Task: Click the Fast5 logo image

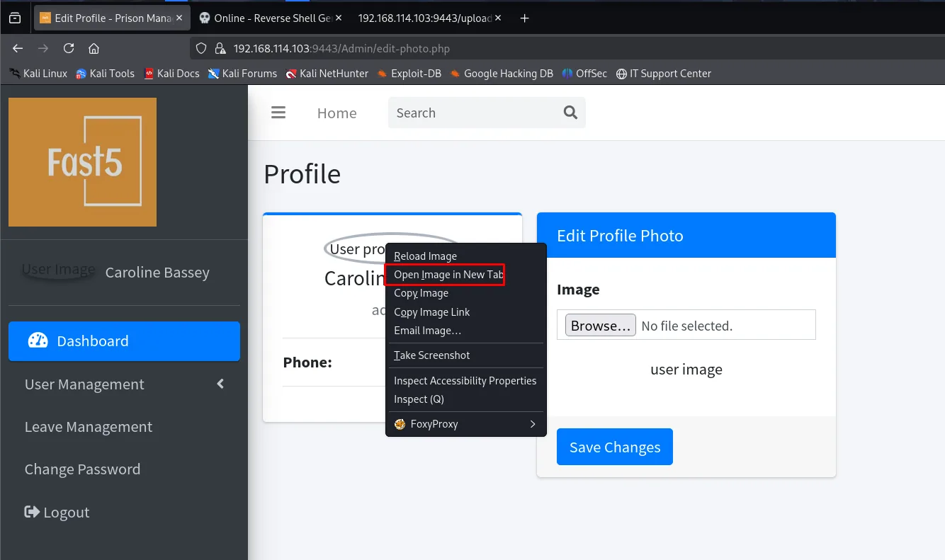Action: 82,162
